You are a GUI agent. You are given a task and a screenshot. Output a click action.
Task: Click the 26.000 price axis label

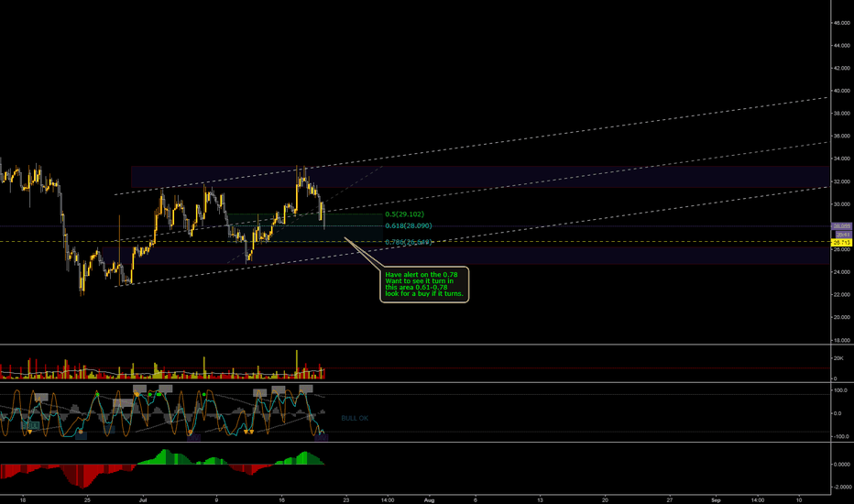(x=841, y=249)
